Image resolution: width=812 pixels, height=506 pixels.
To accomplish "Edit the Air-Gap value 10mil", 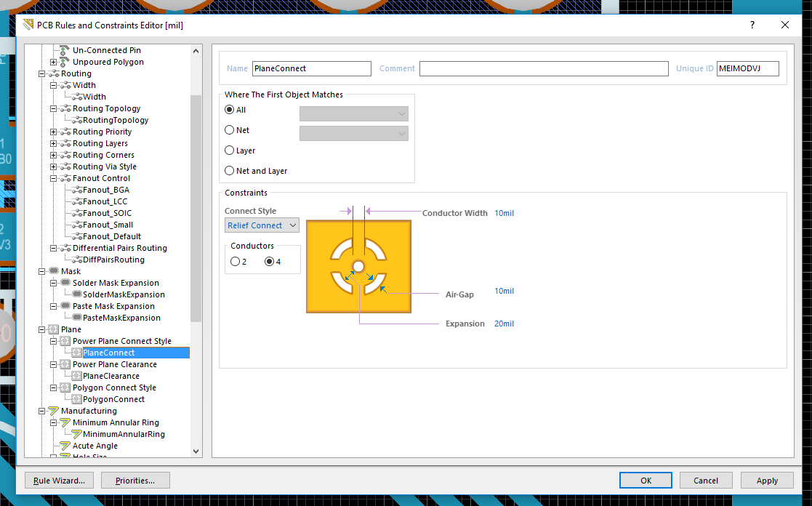I will pos(504,291).
